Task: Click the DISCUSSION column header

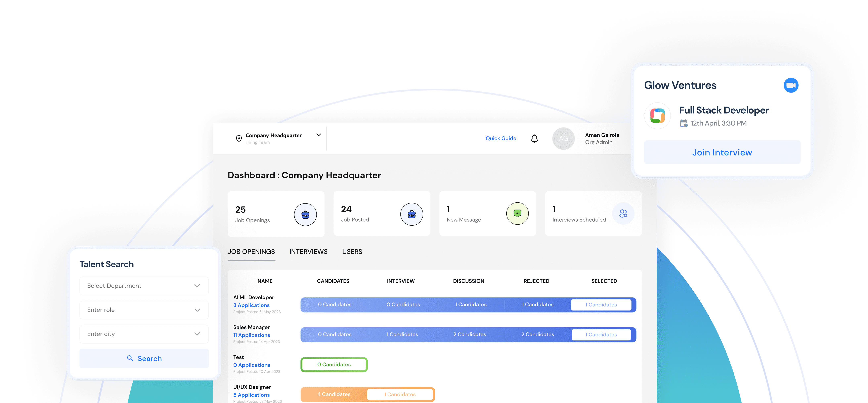Action: click(468, 281)
